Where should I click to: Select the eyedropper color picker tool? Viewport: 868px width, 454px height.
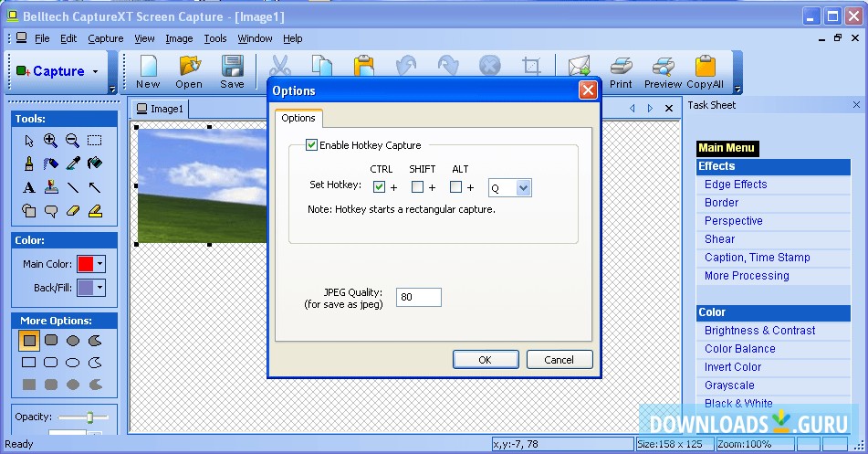tap(72, 164)
